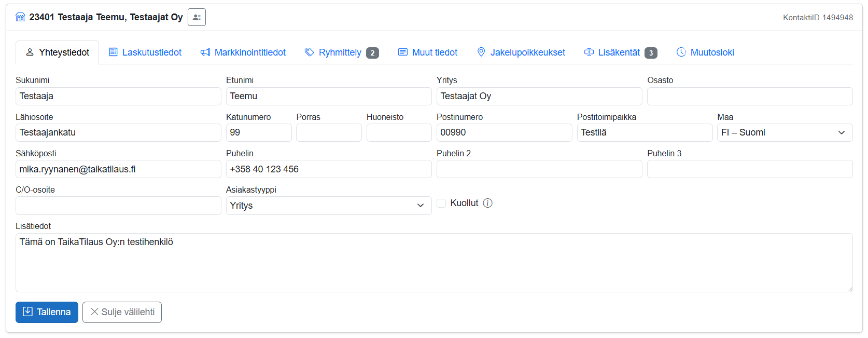Open the Jakelupoikkeukset tab
Screen dimensions: 868x338
[521, 52]
